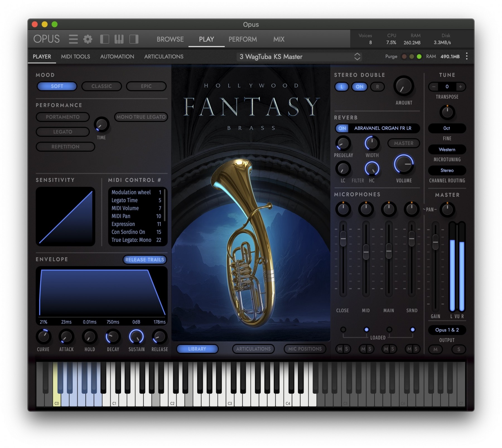Screen dimensions: 502x448
Task: Click the MIC POSITIONS button
Action: pyautogui.click(x=305, y=349)
